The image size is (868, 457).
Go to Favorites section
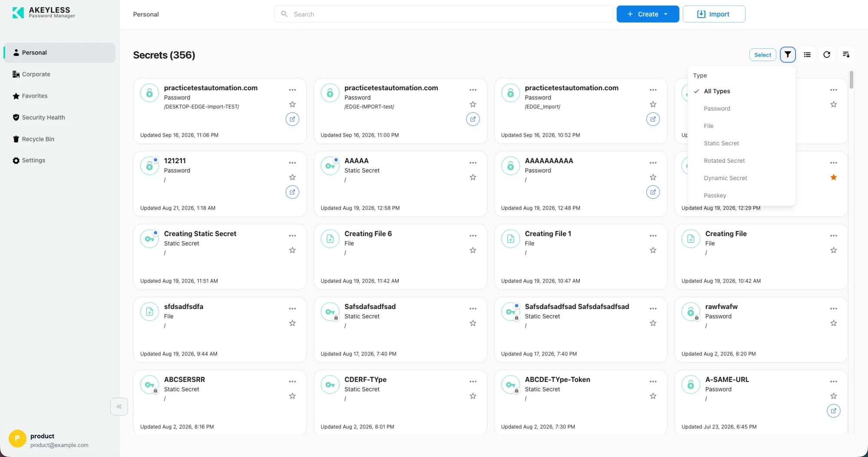coord(59,96)
